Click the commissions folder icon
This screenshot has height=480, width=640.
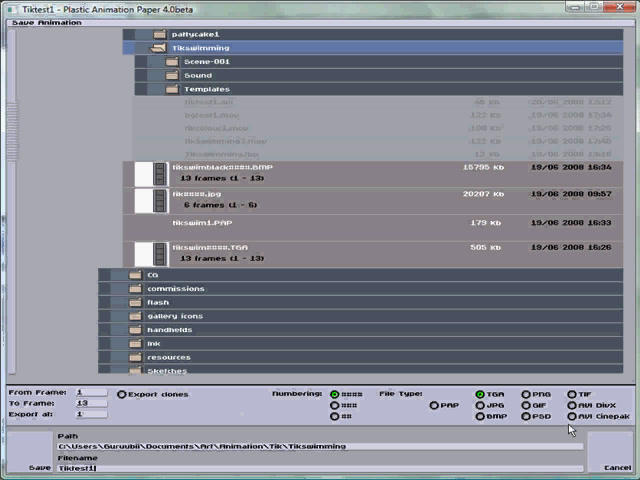(x=135, y=289)
